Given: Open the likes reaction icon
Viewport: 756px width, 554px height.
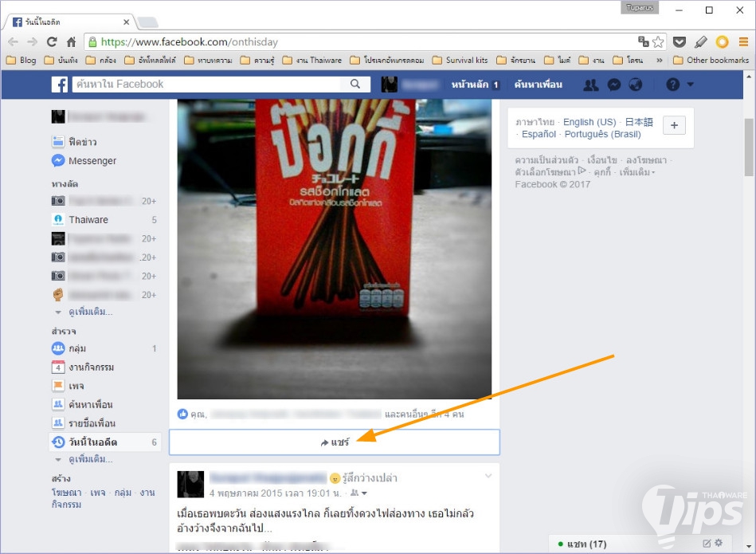Looking at the screenshot, I should 182,414.
